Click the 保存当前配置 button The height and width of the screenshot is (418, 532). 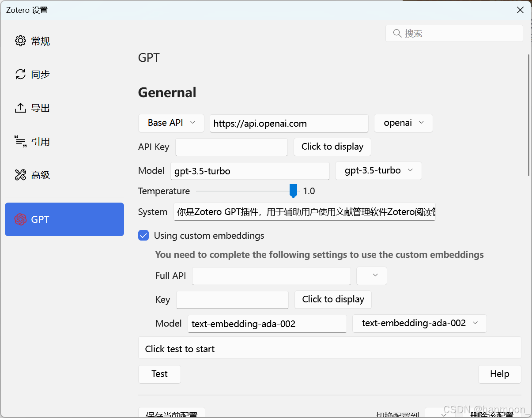[172, 413]
